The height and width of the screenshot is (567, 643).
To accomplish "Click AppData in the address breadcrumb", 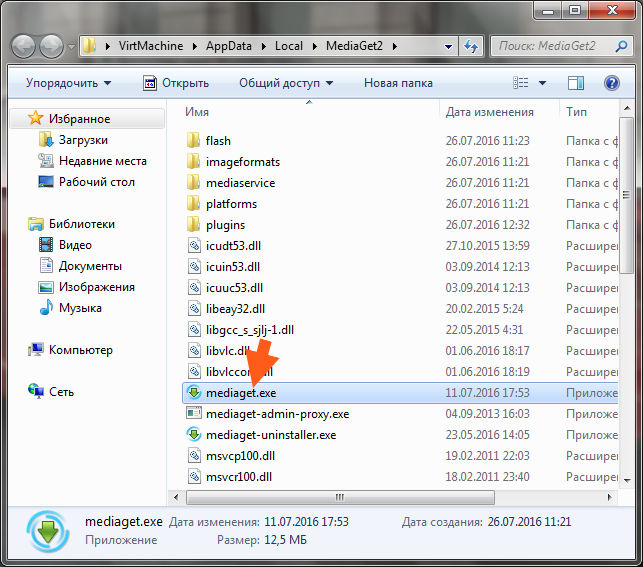I will (229, 46).
